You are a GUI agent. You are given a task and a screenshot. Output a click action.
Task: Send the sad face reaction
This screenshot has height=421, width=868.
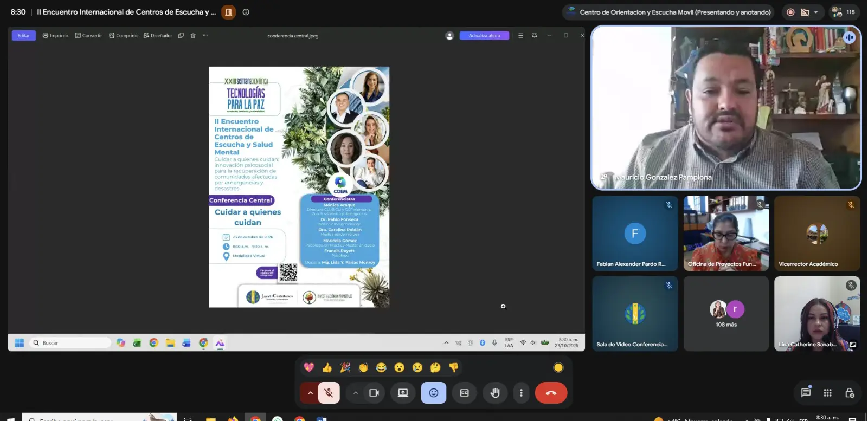tap(417, 367)
